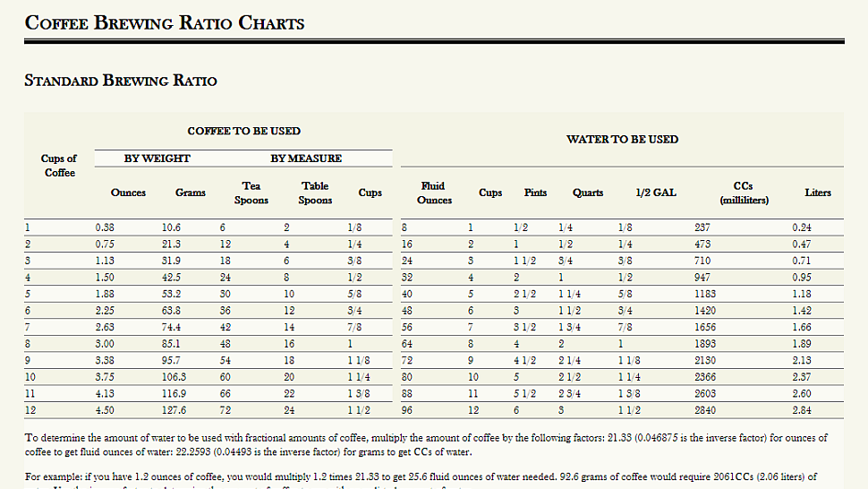Select the 2840 CCs table cell
This screenshot has width=868, height=489.
(706, 410)
